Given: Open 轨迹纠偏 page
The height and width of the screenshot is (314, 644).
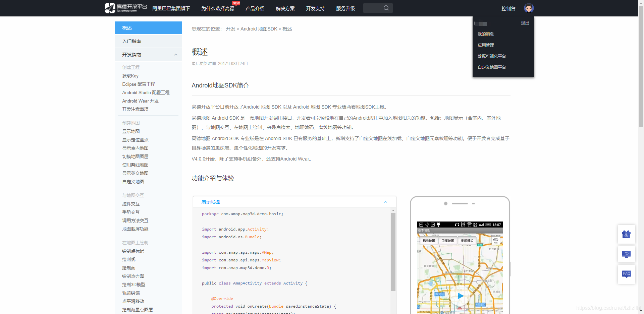Looking at the screenshot, I should (x=131, y=293).
